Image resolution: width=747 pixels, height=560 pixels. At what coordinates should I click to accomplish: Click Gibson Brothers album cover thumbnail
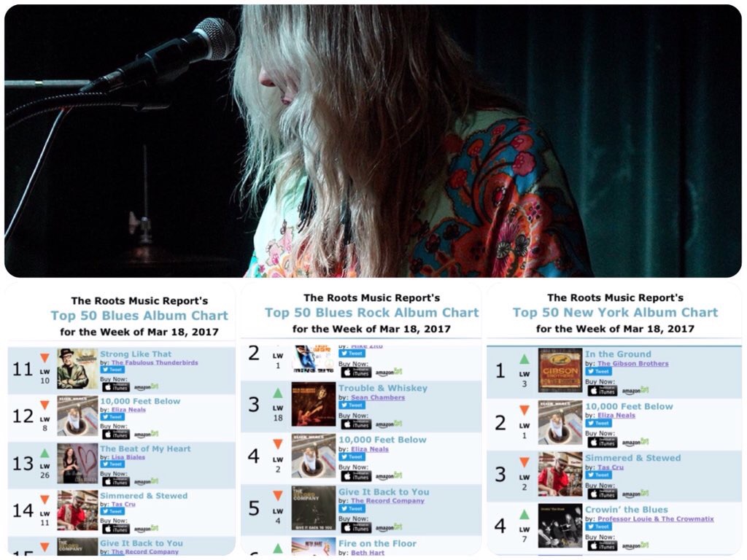[x=560, y=370]
